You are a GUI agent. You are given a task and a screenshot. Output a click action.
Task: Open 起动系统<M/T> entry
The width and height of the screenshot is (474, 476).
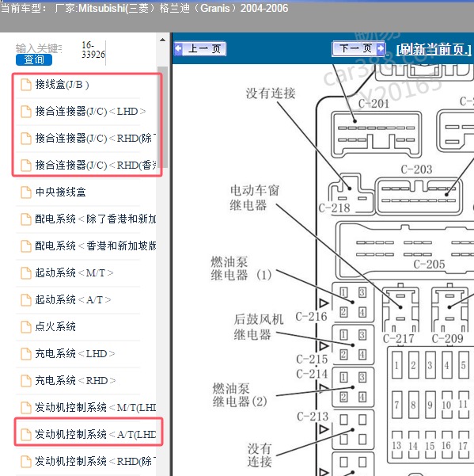(74, 273)
